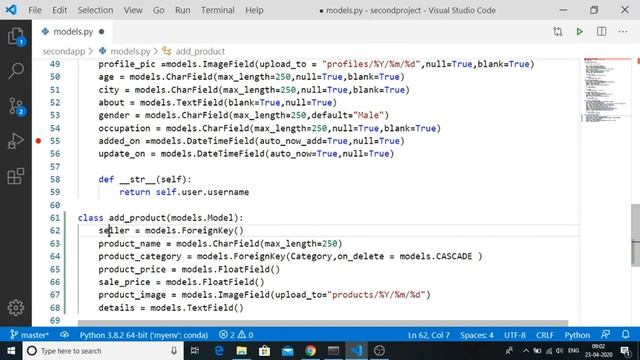This screenshot has height=360, width=640.
Task: Open notifications bell in status bar
Action: (626, 335)
